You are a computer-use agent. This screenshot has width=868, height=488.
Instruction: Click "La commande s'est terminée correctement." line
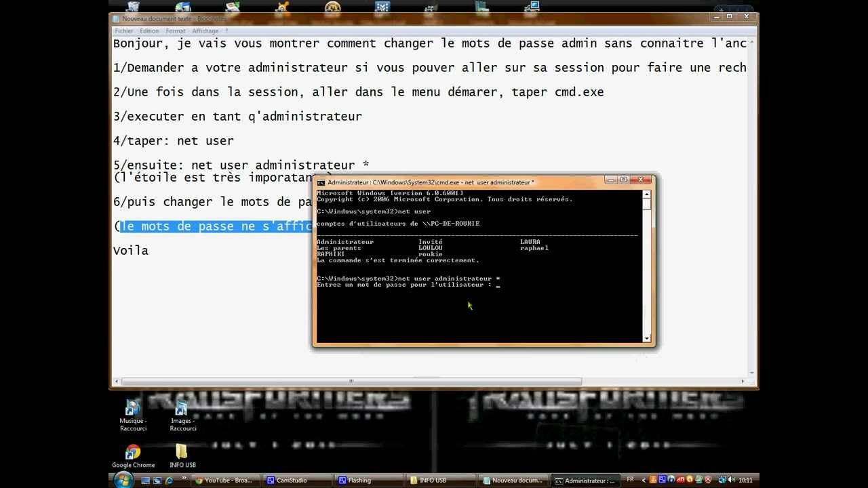tap(398, 260)
